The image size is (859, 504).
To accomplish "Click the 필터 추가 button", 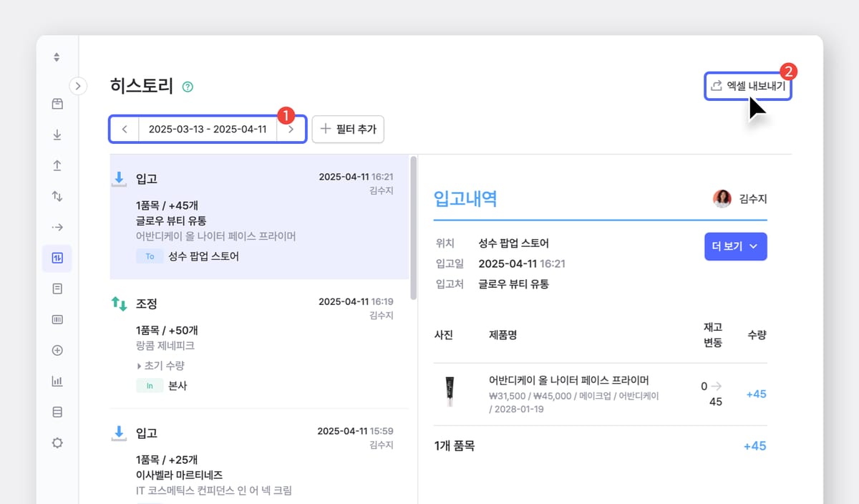I will pos(348,129).
